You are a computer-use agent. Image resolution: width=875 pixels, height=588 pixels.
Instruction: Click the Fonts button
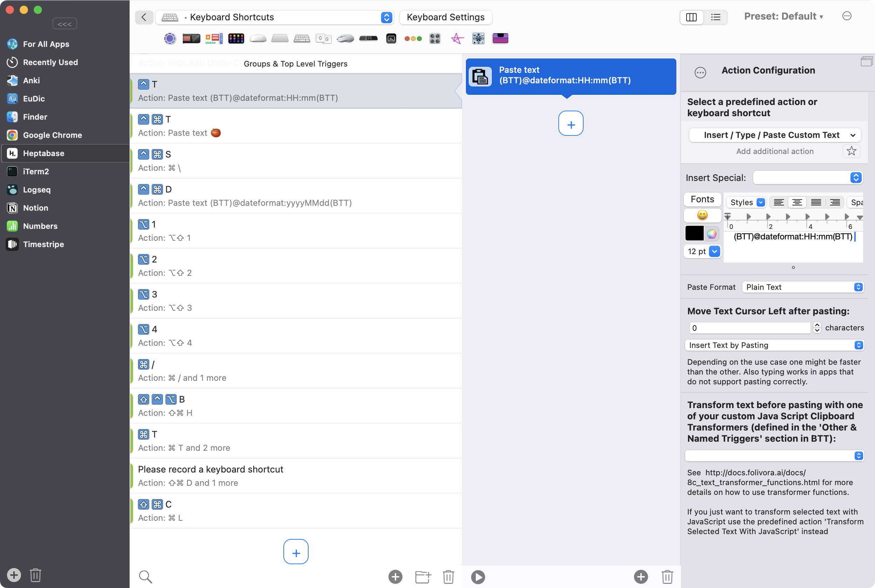[702, 199]
